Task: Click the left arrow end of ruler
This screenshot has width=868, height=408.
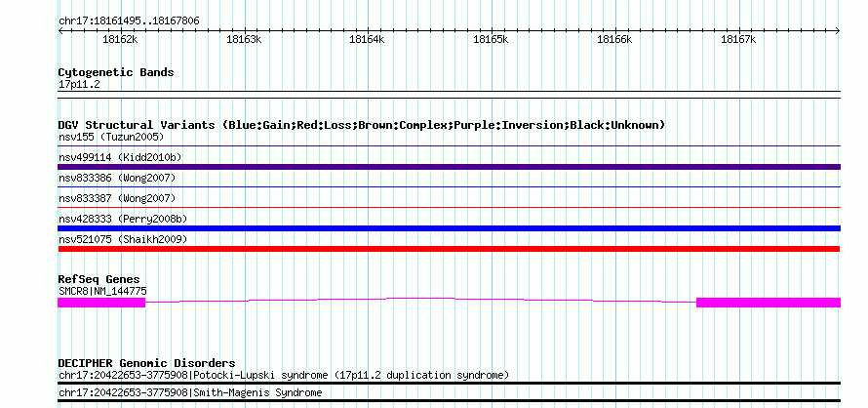Action: [x=60, y=31]
